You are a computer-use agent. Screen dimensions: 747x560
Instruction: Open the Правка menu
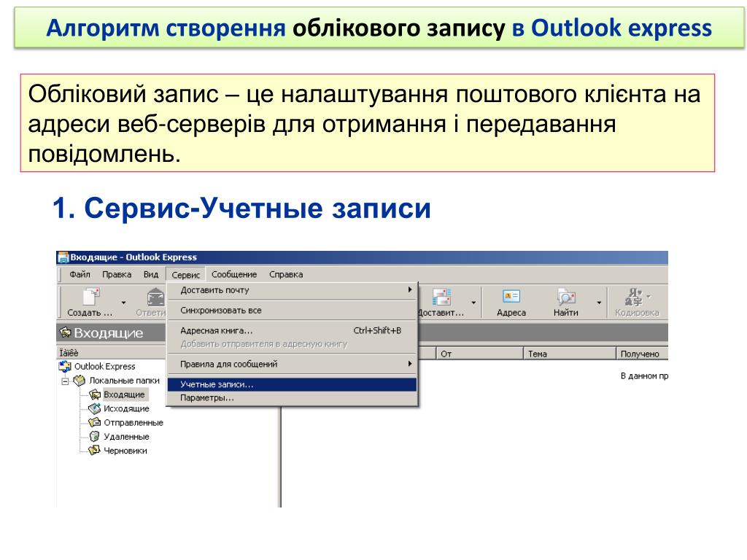pos(117,274)
